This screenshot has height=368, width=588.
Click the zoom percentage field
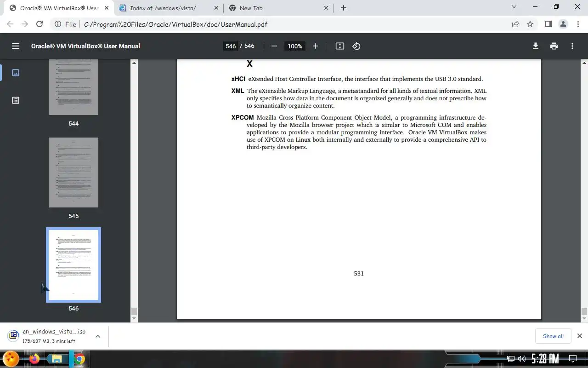click(x=295, y=46)
